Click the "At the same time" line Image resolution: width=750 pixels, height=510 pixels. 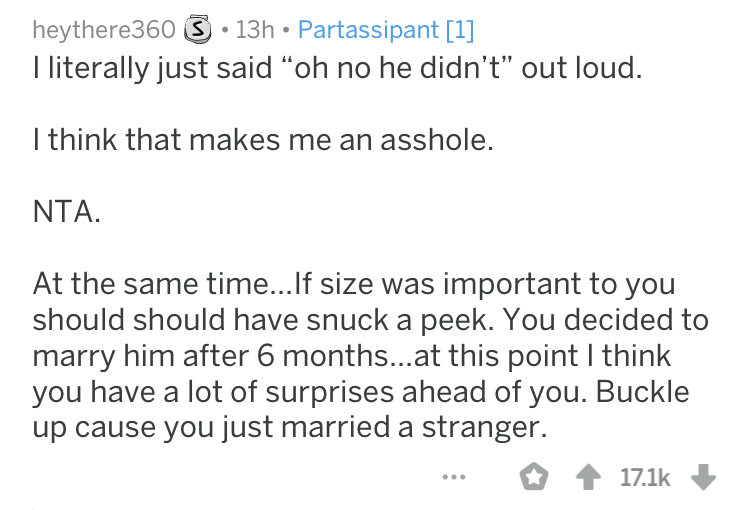pos(354,284)
